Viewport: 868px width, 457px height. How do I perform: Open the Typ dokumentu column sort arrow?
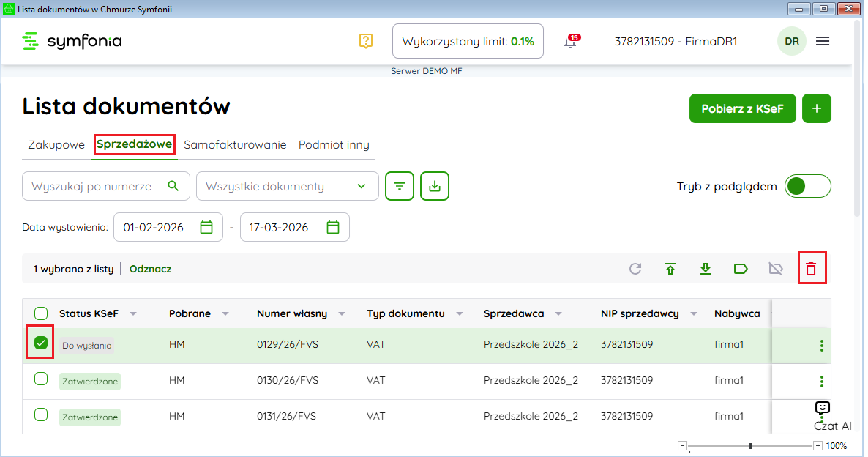[460, 313]
